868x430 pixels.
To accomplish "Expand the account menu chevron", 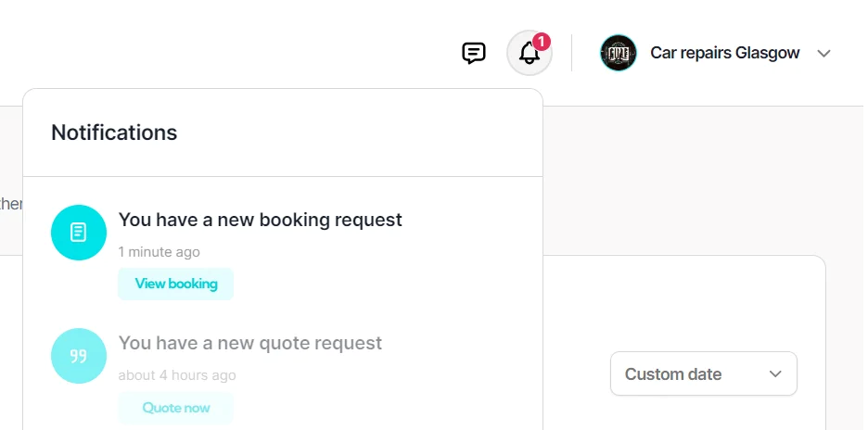I will [823, 54].
